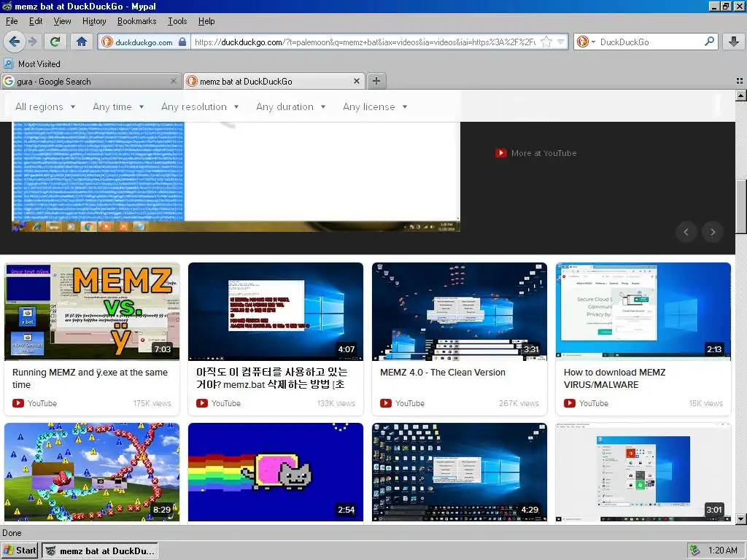The height and width of the screenshot is (560, 747).
Task: Open MEMZ vs ÿ video thumbnail
Action: [92, 311]
